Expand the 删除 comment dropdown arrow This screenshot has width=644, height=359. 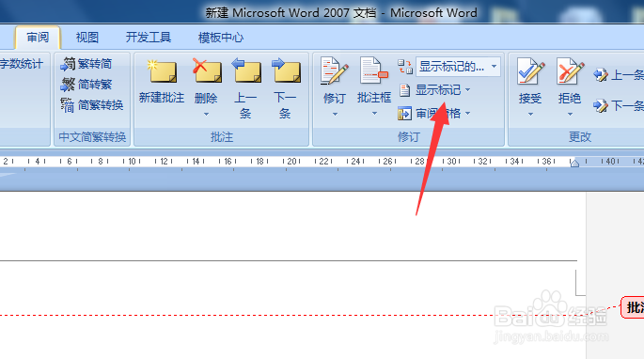[x=206, y=115]
